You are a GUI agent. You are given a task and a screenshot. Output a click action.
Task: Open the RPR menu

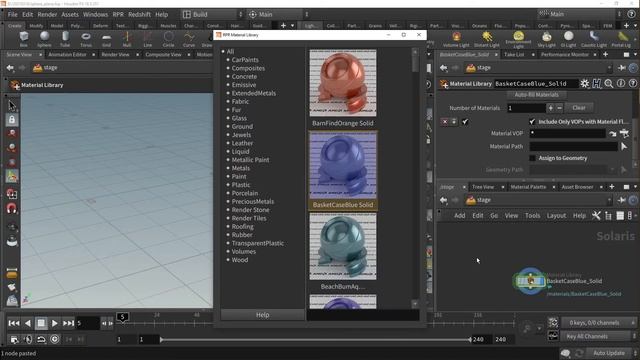(x=118, y=14)
